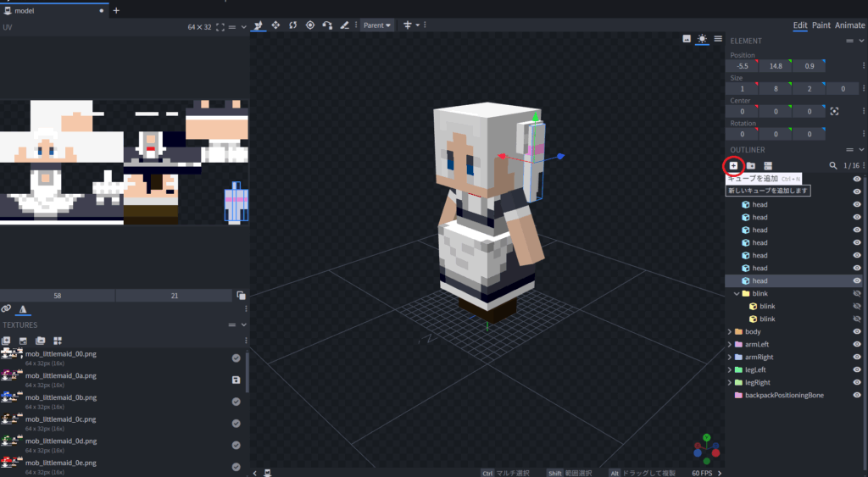
Task: Select the Resize tool in toolbar
Action: click(275, 25)
